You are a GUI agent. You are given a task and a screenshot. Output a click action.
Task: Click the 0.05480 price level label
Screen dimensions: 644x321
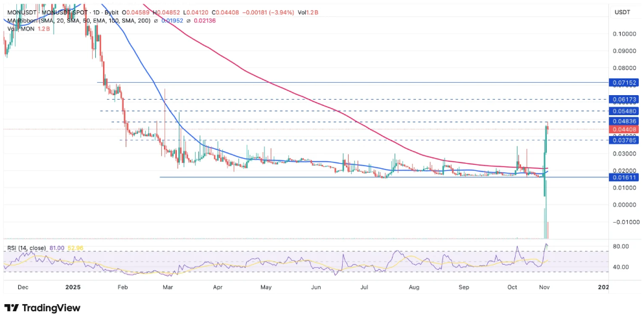tap(625, 111)
